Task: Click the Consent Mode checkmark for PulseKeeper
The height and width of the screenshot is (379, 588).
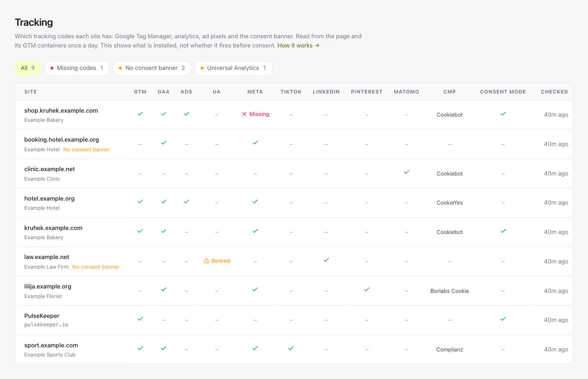Action: pos(503,319)
